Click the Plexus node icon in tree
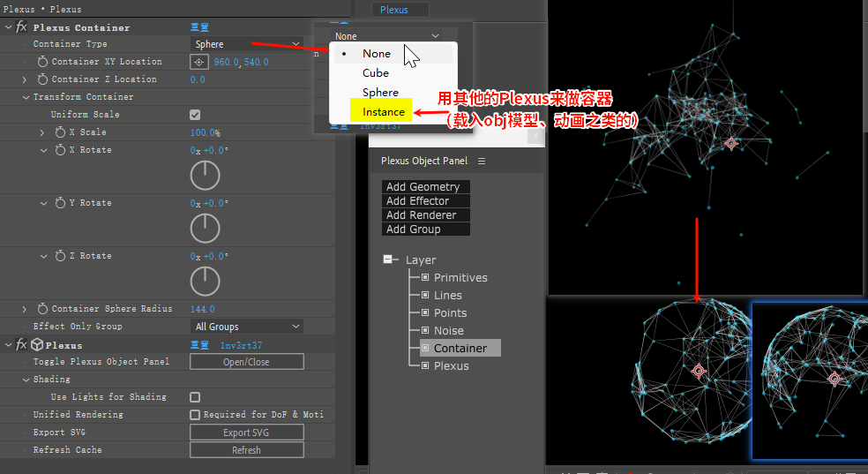The image size is (868, 474). (425, 366)
